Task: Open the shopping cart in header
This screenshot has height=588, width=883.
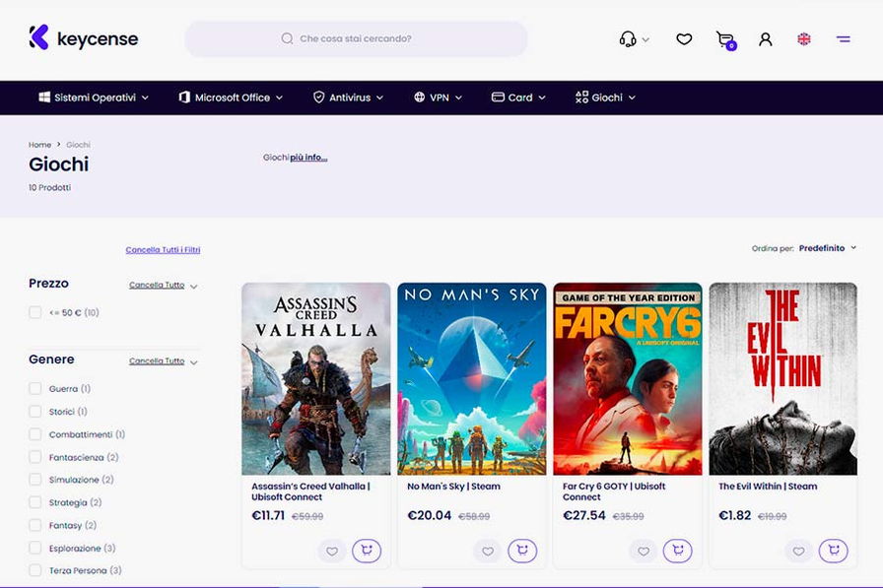Action: tap(725, 39)
